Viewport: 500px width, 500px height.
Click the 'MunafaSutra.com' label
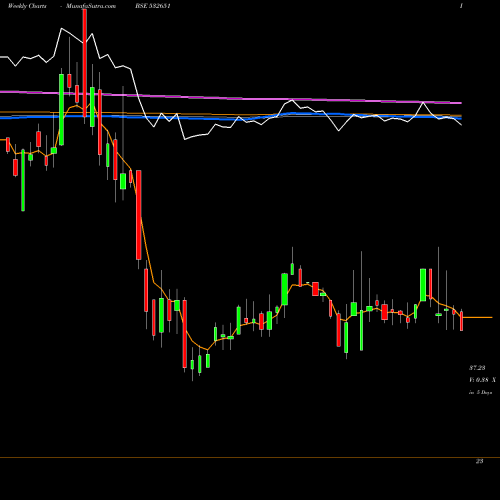91,6
